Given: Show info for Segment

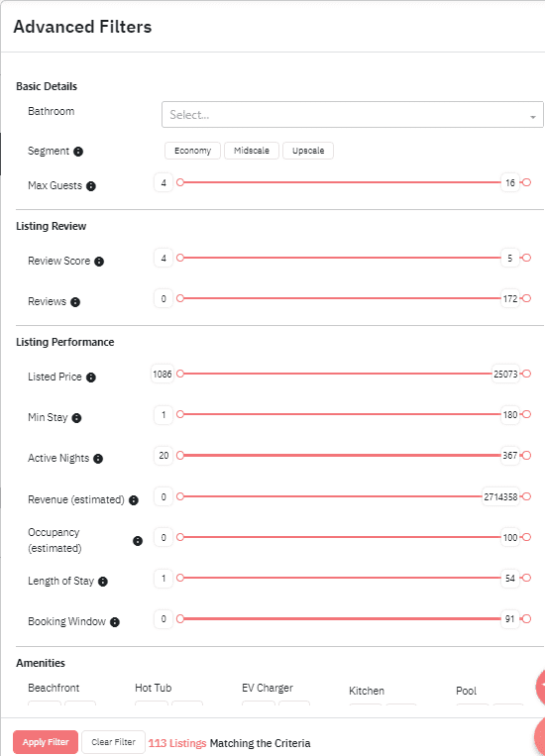Looking at the screenshot, I should tap(78, 152).
